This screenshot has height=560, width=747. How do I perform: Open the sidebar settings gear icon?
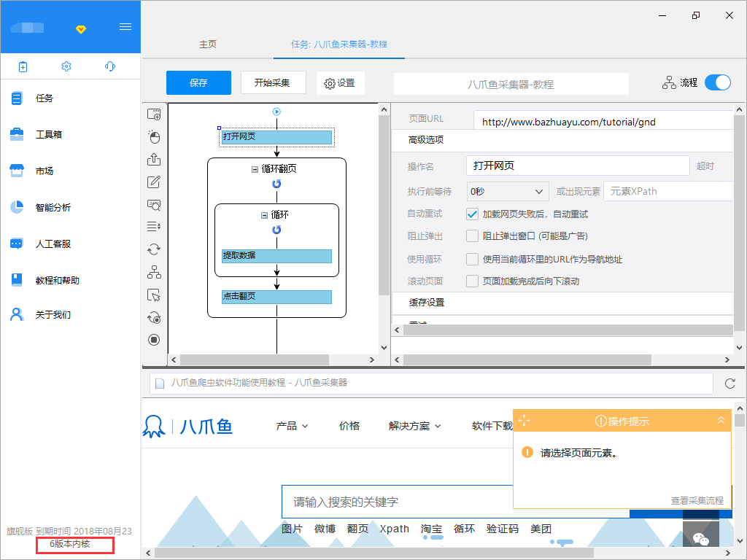(66, 66)
